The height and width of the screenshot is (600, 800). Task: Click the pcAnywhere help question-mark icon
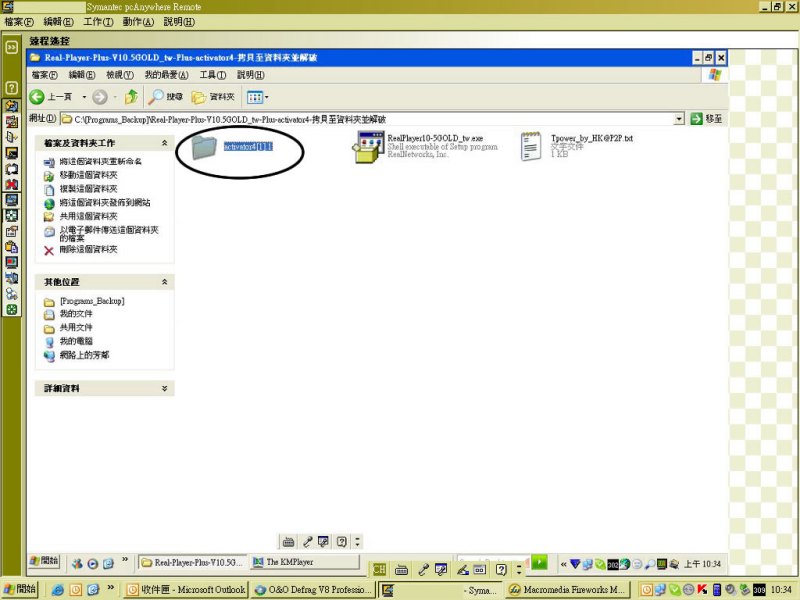point(11,88)
